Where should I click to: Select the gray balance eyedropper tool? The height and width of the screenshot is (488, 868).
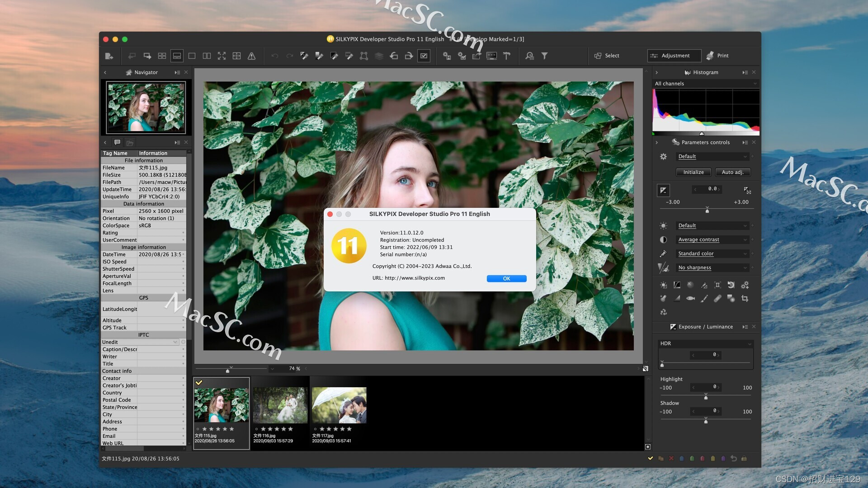(319, 56)
